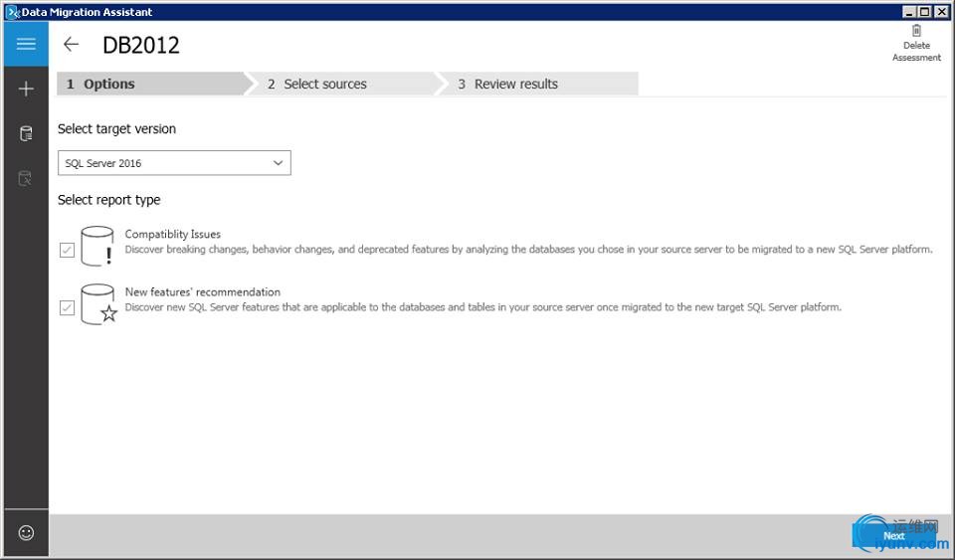Click the Delete Assessment trash icon

tap(916, 31)
